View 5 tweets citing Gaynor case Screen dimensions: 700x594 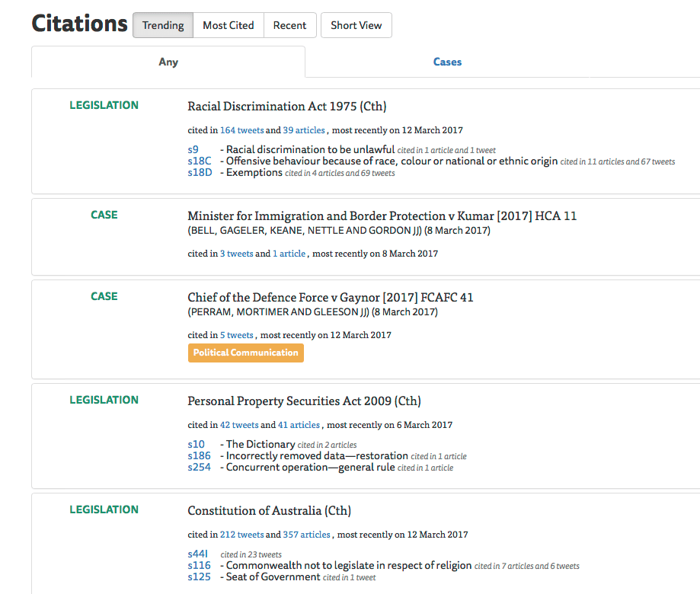237,335
